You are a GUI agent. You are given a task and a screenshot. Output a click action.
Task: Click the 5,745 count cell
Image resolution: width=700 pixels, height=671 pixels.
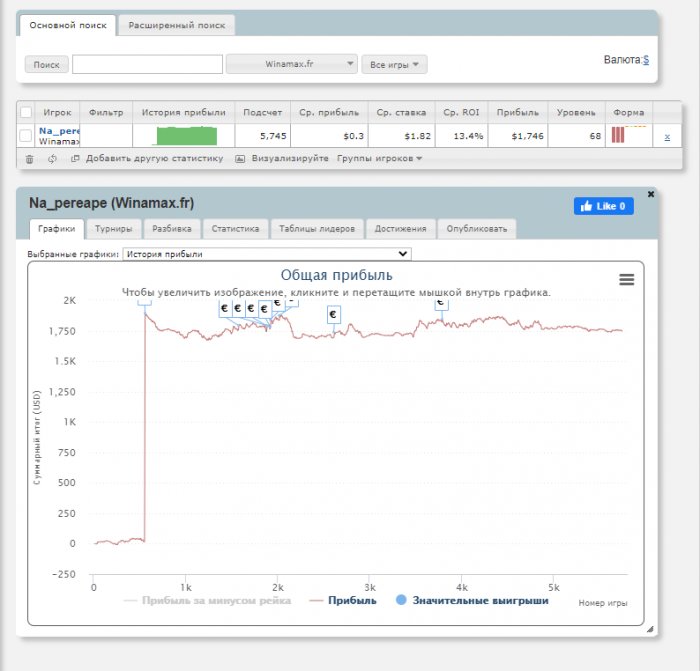[x=262, y=136]
